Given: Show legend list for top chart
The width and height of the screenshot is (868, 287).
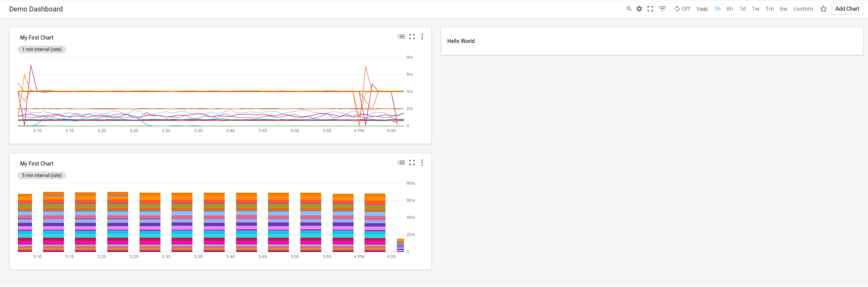Looking at the screenshot, I should pos(401,37).
